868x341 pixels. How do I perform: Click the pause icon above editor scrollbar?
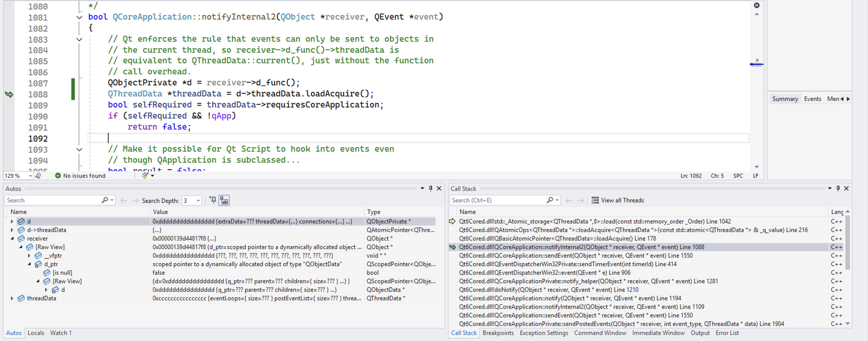coord(756,5)
